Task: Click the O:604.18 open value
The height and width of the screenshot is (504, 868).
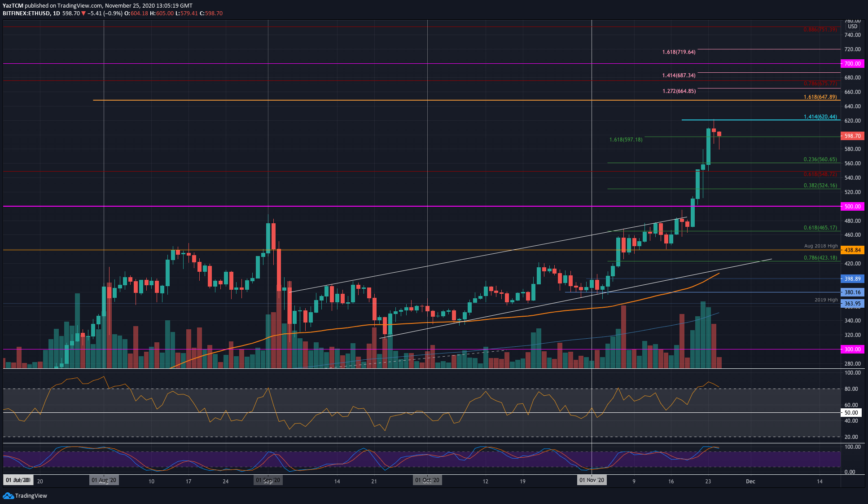Action: [136, 13]
